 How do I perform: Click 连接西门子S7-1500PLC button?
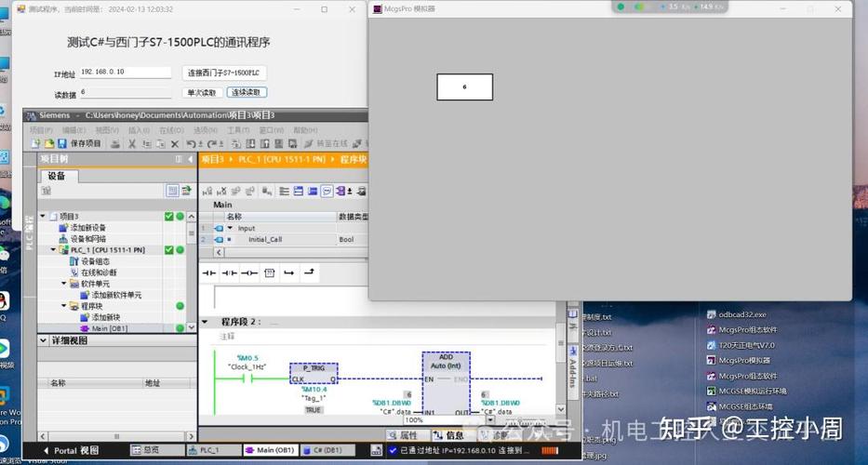pyautogui.click(x=223, y=73)
